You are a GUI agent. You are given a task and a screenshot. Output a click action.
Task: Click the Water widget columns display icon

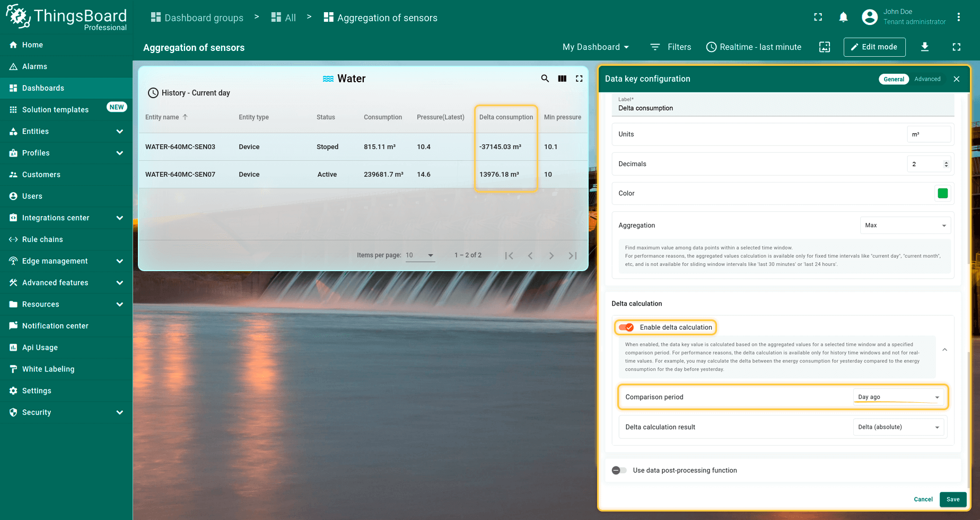[x=562, y=79]
